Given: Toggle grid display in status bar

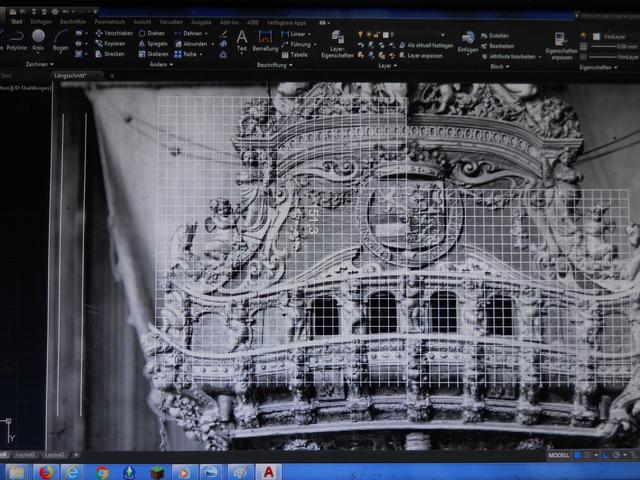Looking at the screenshot, I should click(x=577, y=455).
